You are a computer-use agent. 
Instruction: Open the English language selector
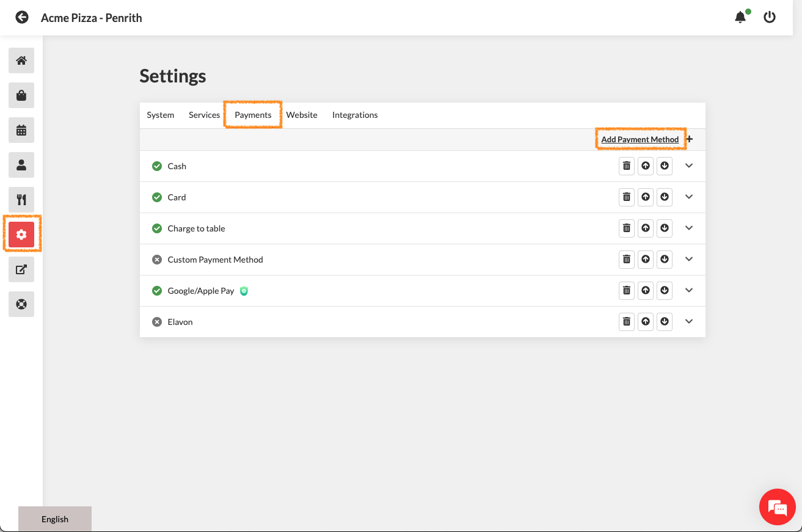[55, 519]
